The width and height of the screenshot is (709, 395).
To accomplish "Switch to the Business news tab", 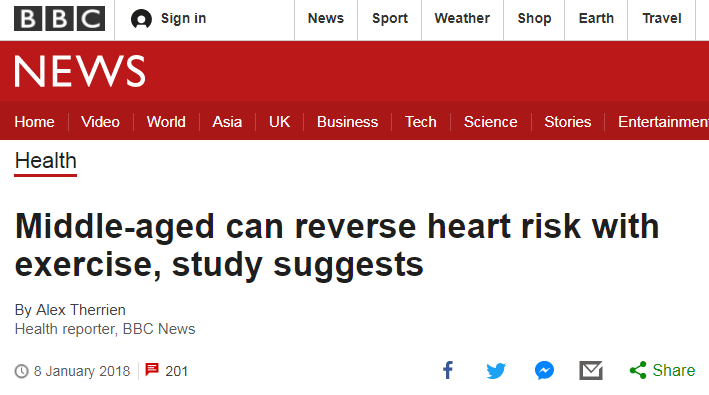I will point(347,122).
